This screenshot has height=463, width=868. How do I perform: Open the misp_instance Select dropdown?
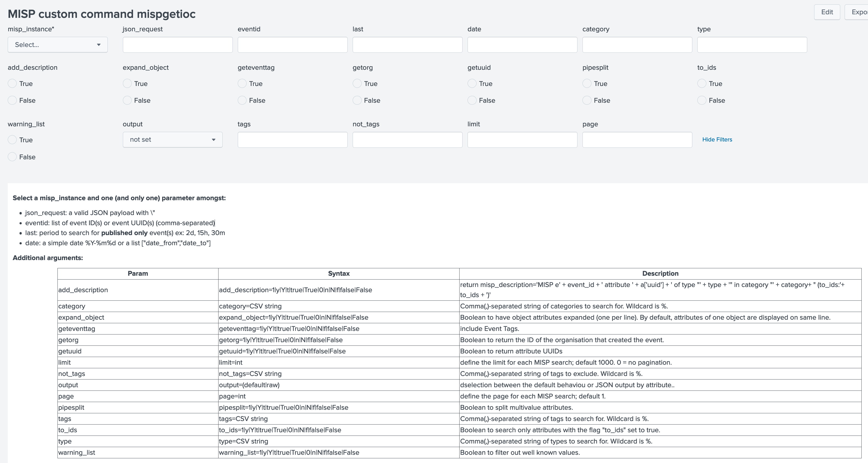pos(58,45)
